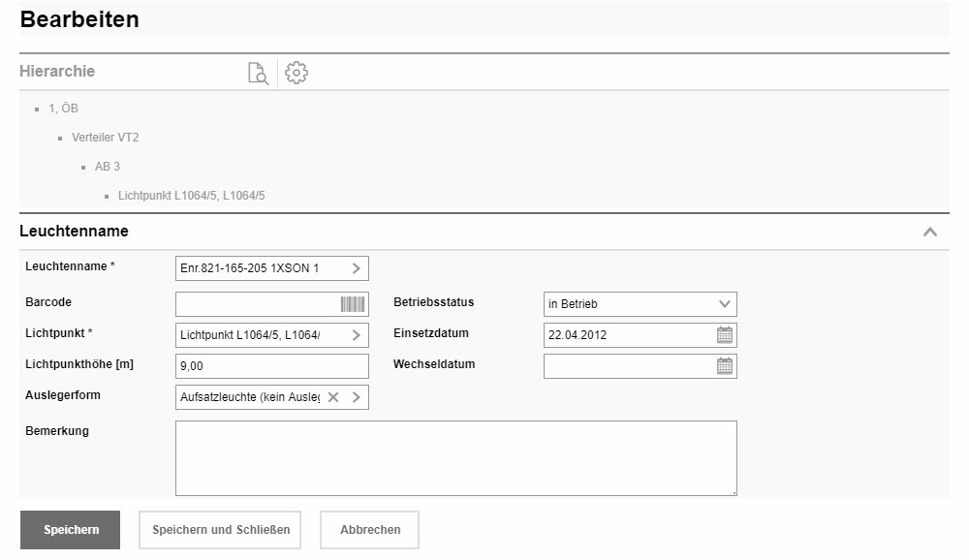The width and height of the screenshot is (969, 560).
Task: Focus the Lichtpunkthöhe input field
Action: [x=271, y=366]
